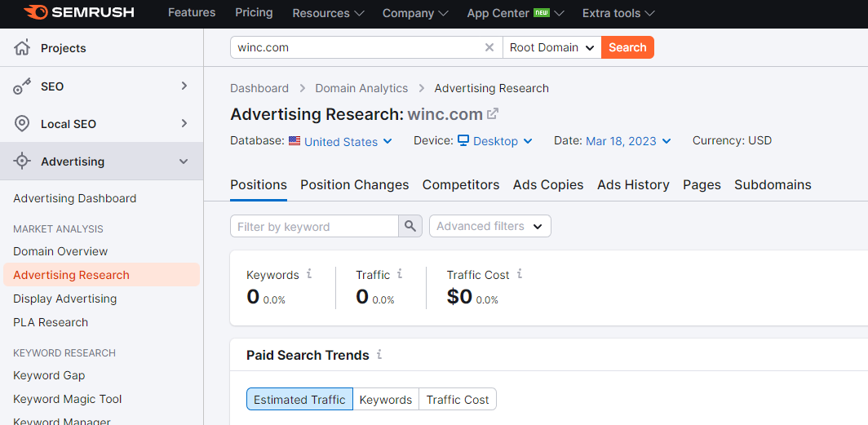The image size is (868, 425).
Task: Show Traffic info tooltip icon
Action: tap(400, 274)
